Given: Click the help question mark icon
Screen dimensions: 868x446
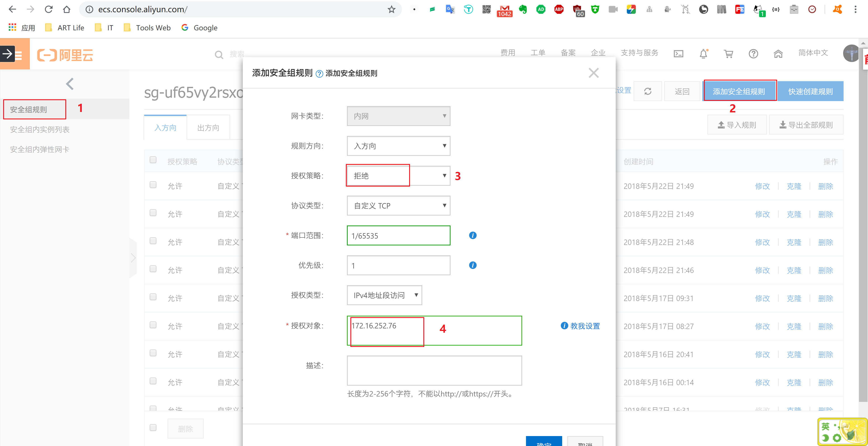Looking at the screenshot, I should point(753,54).
